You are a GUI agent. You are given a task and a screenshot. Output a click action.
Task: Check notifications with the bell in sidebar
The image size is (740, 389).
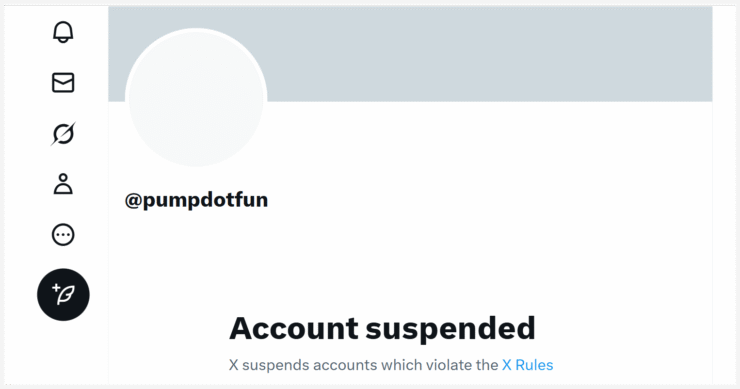point(63,32)
